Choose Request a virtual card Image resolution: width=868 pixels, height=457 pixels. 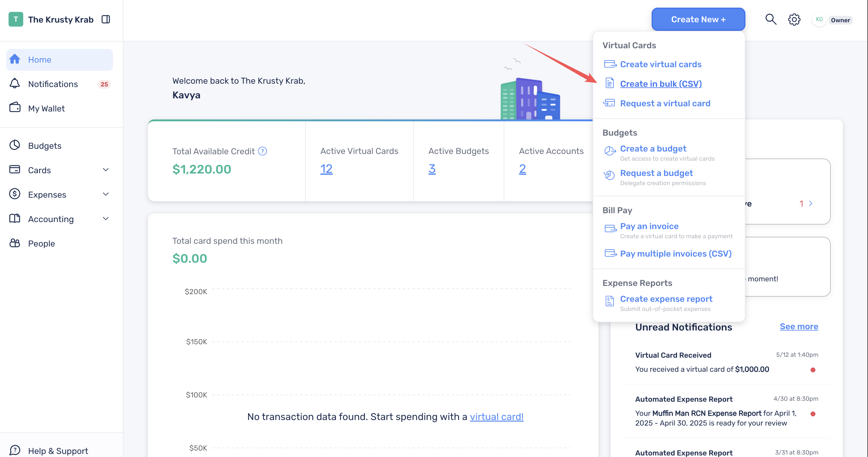click(665, 103)
